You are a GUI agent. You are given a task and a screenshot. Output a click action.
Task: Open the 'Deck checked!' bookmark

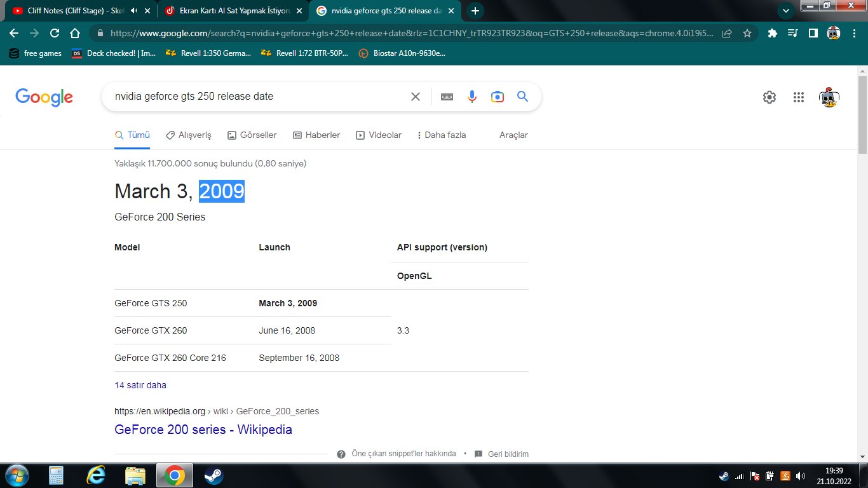point(114,53)
